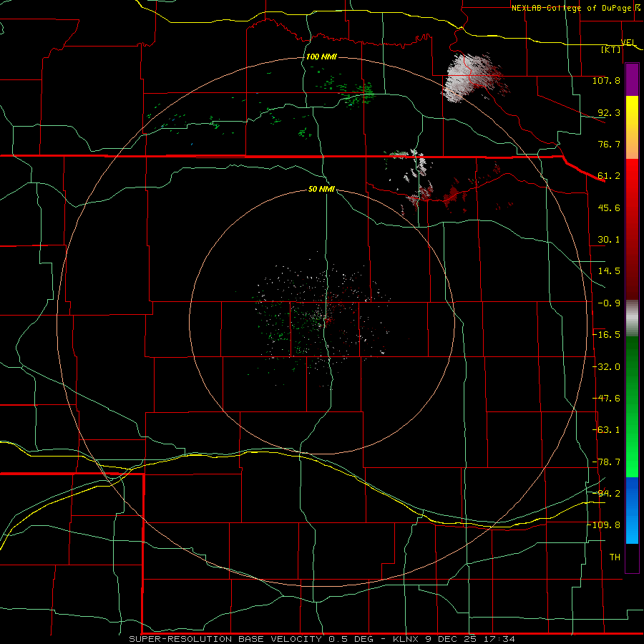Click the red segment of the color bar

tap(632, 229)
